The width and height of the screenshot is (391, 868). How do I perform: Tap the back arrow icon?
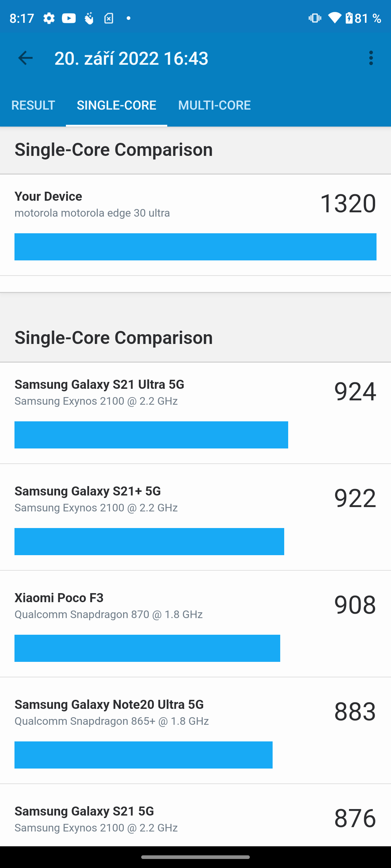25,58
